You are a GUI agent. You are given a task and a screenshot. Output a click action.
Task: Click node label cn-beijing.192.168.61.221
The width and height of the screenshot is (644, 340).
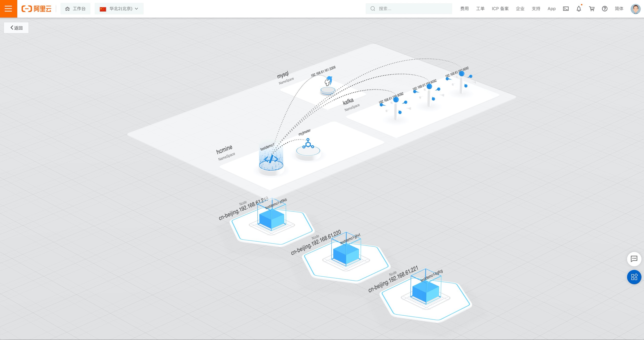(393, 279)
